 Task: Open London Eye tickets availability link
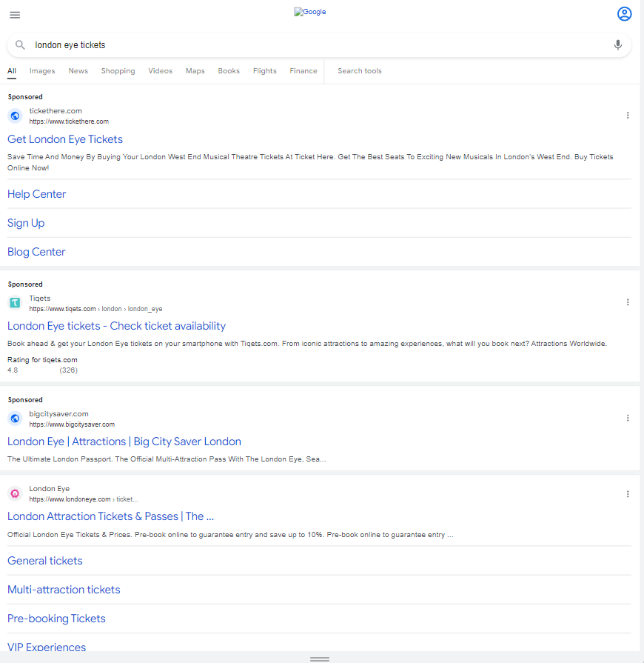click(116, 326)
